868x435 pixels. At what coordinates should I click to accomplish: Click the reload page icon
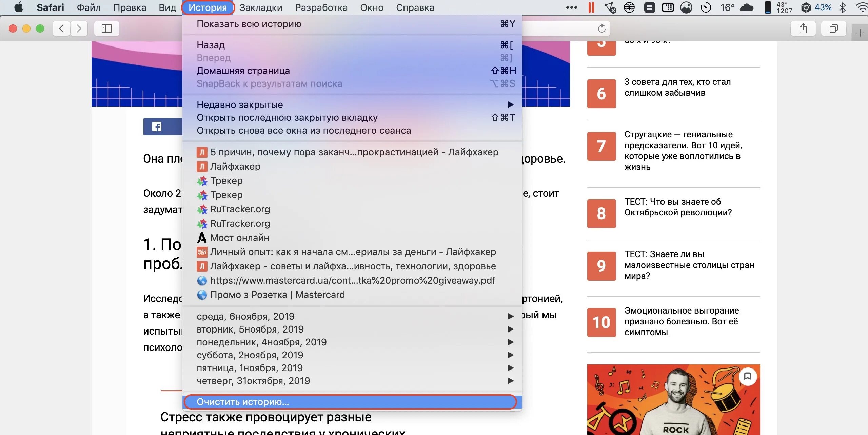point(601,29)
